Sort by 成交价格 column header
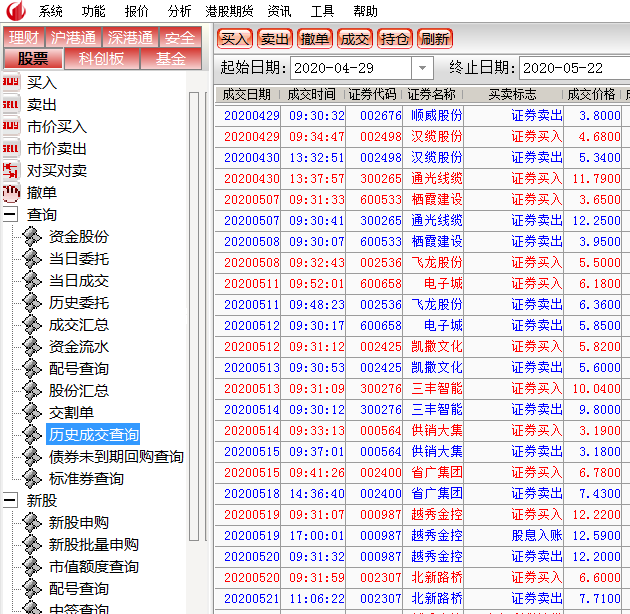630x614 pixels. [x=591, y=94]
